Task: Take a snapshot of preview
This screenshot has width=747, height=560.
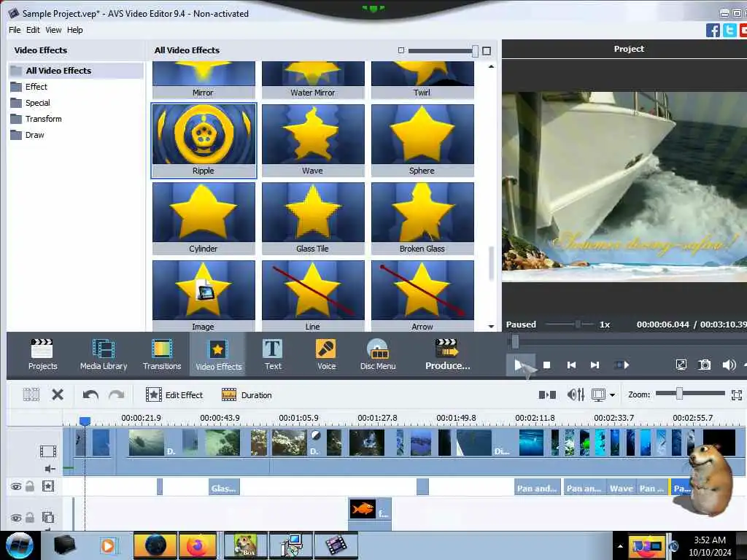Action: pos(704,365)
